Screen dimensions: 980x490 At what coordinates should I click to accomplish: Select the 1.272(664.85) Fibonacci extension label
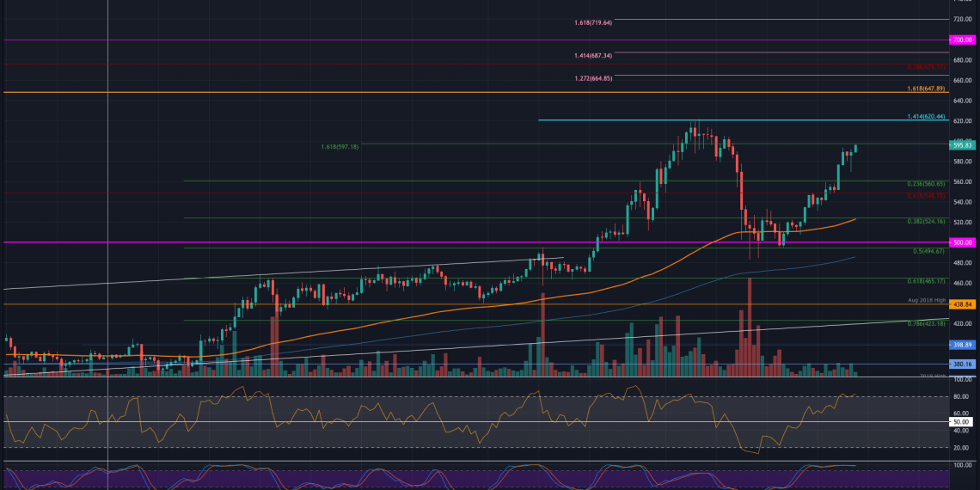(x=593, y=78)
